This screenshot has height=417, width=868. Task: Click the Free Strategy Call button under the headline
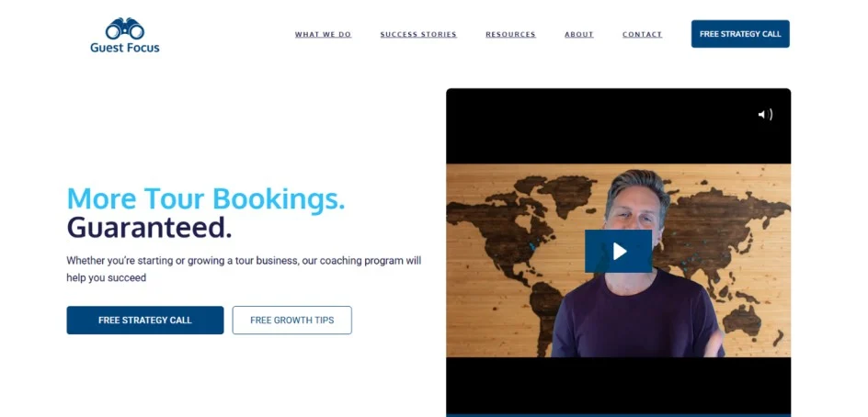click(145, 321)
